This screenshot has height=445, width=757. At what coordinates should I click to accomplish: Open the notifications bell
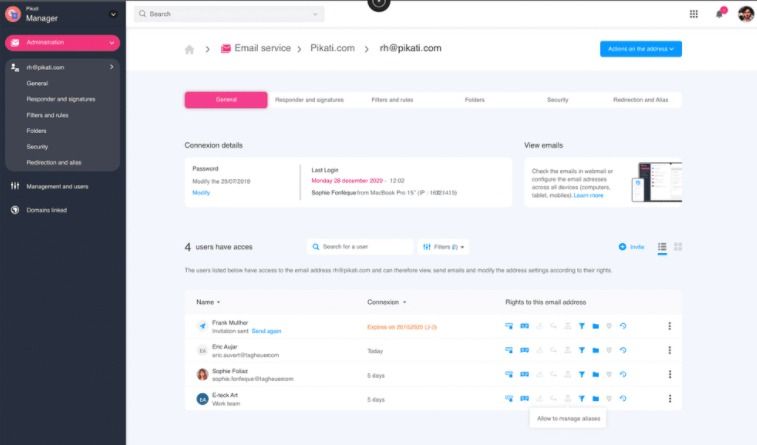tap(720, 14)
